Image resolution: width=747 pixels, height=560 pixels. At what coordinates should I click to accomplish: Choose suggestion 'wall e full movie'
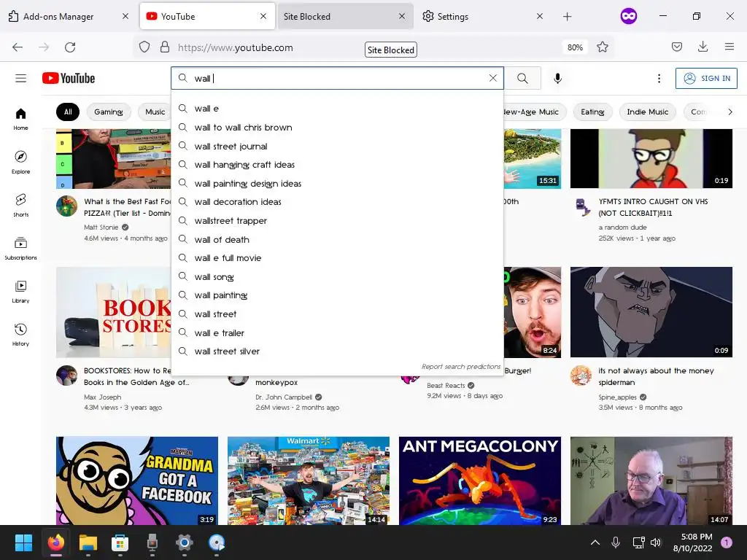[x=337, y=258]
